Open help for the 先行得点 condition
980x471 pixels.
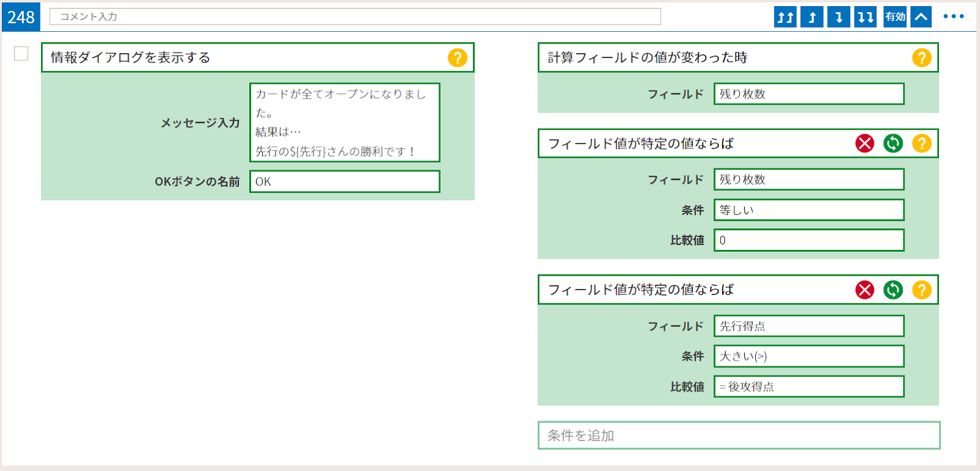tap(922, 290)
